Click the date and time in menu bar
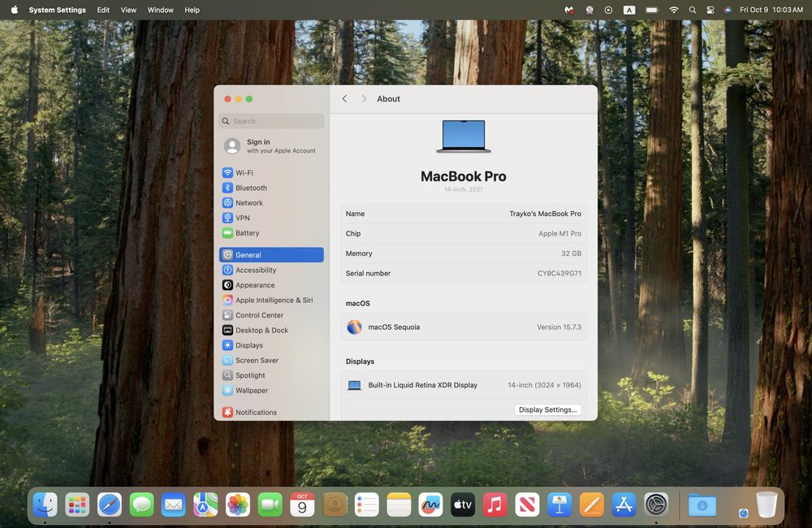Screen dimensions: 812x528 (771, 10)
